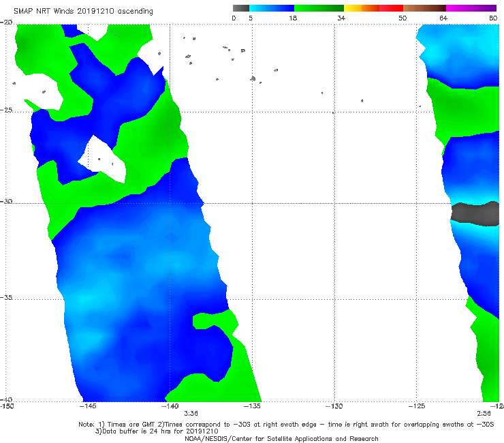Click the longitude label '-130'

(x=334, y=406)
